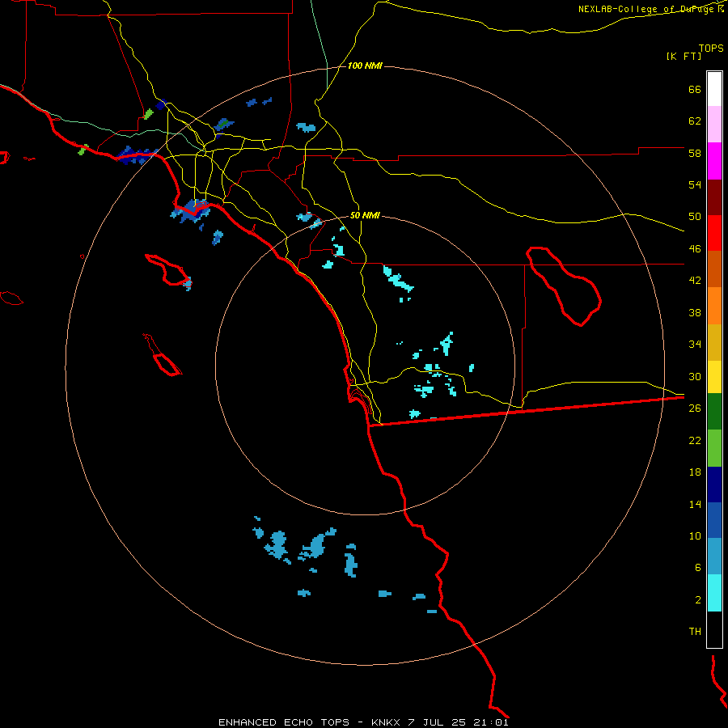Pick the legend value '22'
The image size is (728, 728).
(695, 440)
